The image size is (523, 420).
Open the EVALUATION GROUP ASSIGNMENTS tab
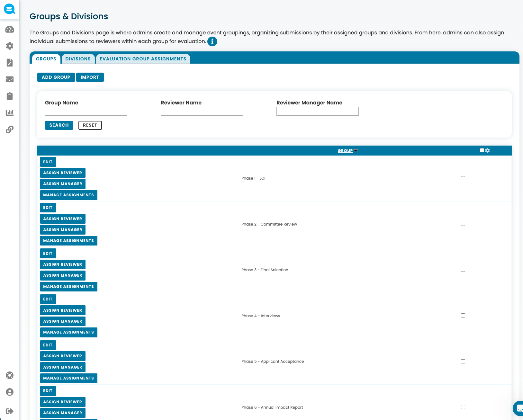click(x=143, y=58)
